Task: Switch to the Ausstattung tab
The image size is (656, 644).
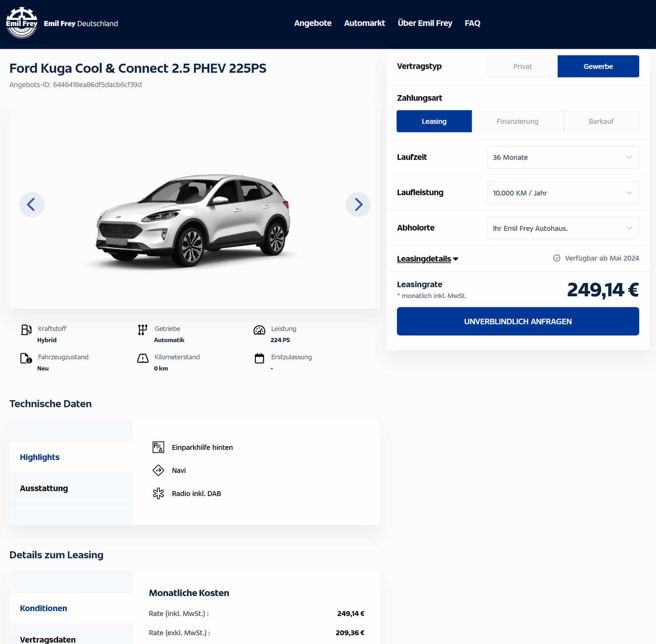Action: click(x=71, y=488)
